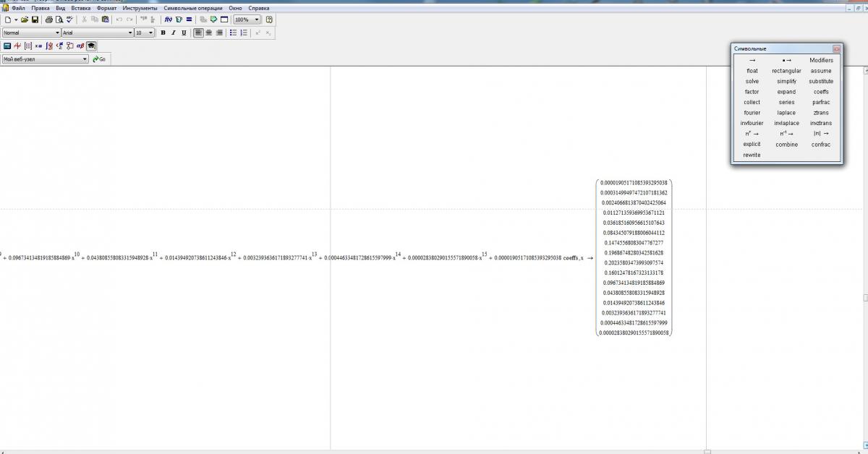This screenshot has width=868, height=454.
Task: Open the Help question mark icon
Action: [x=269, y=20]
